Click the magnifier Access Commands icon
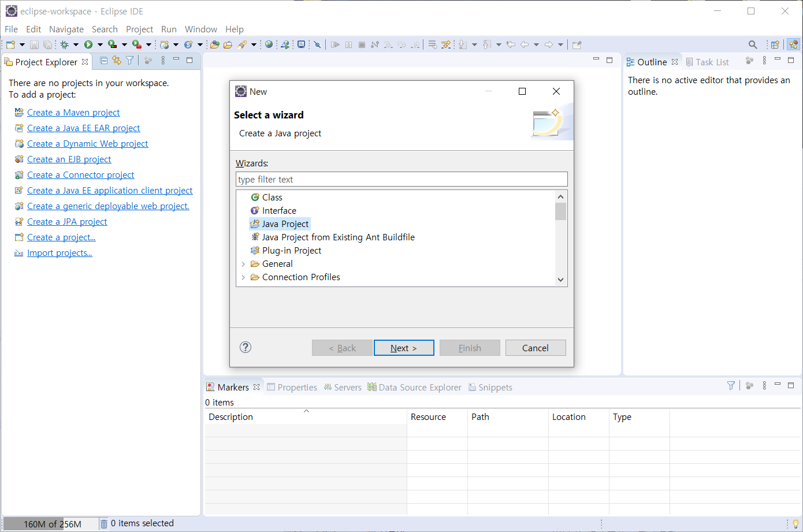803x532 pixels. tap(753, 44)
